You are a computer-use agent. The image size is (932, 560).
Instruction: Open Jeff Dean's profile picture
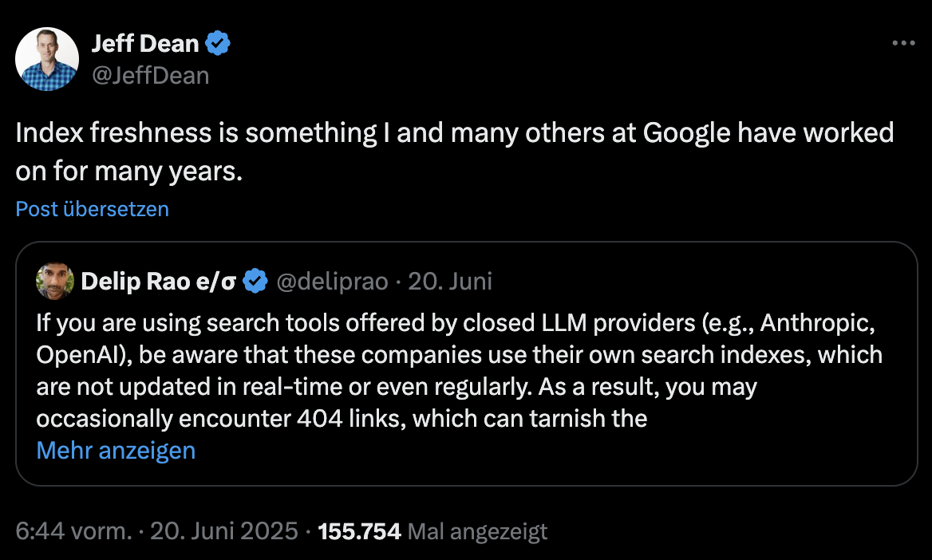(47, 58)
